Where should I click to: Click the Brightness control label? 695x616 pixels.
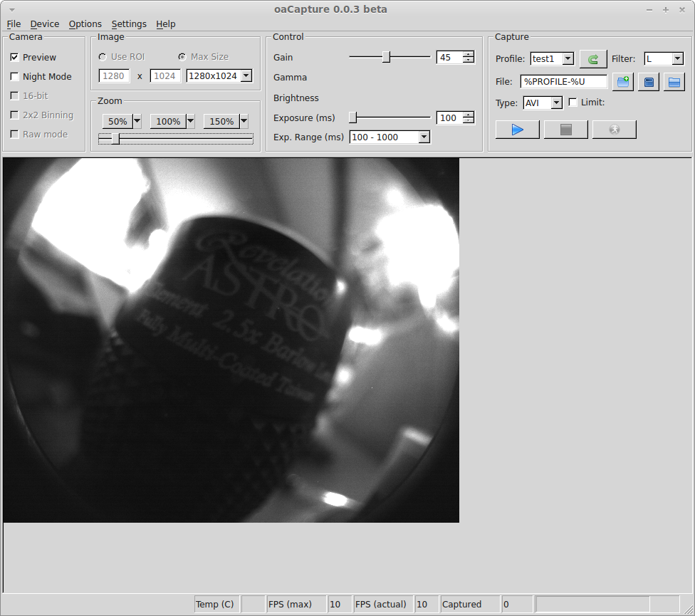[296, 98]
